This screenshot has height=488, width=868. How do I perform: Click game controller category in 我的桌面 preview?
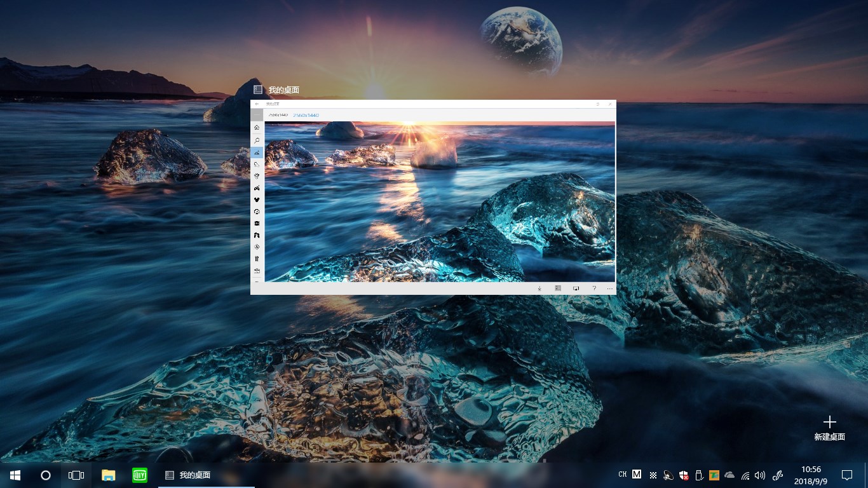pyautogui.click(x=257, y=188)
